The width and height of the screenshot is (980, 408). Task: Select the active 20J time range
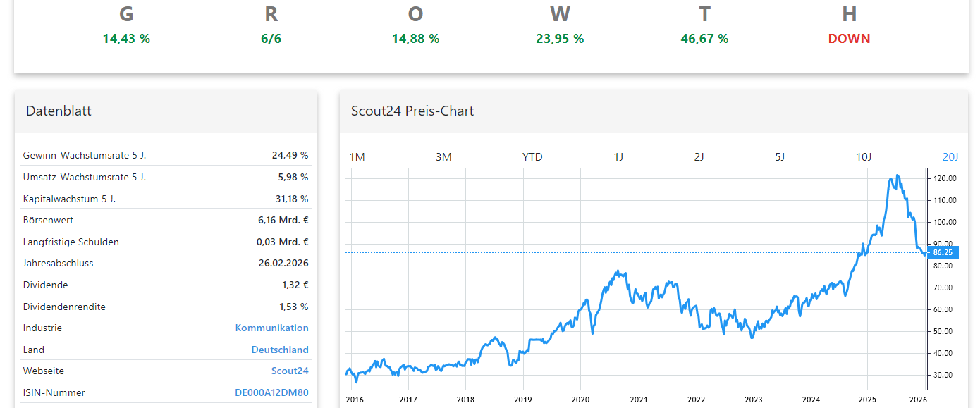948,156
